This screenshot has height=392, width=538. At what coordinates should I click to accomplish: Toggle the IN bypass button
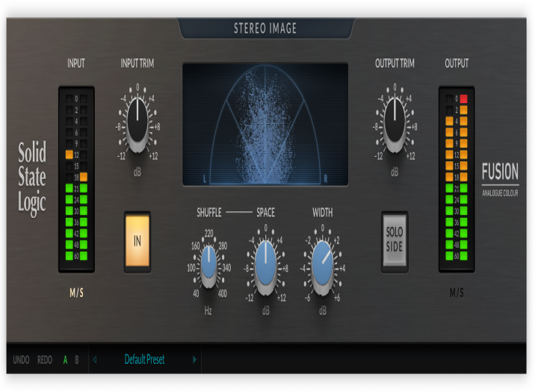point(137,241)
